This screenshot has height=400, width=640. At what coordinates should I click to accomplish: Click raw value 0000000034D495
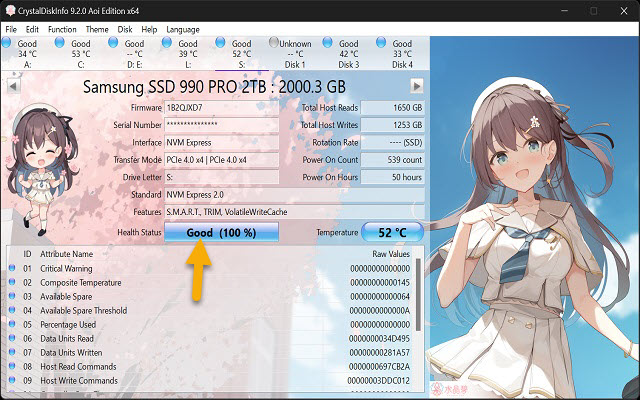tap(379, 338)
